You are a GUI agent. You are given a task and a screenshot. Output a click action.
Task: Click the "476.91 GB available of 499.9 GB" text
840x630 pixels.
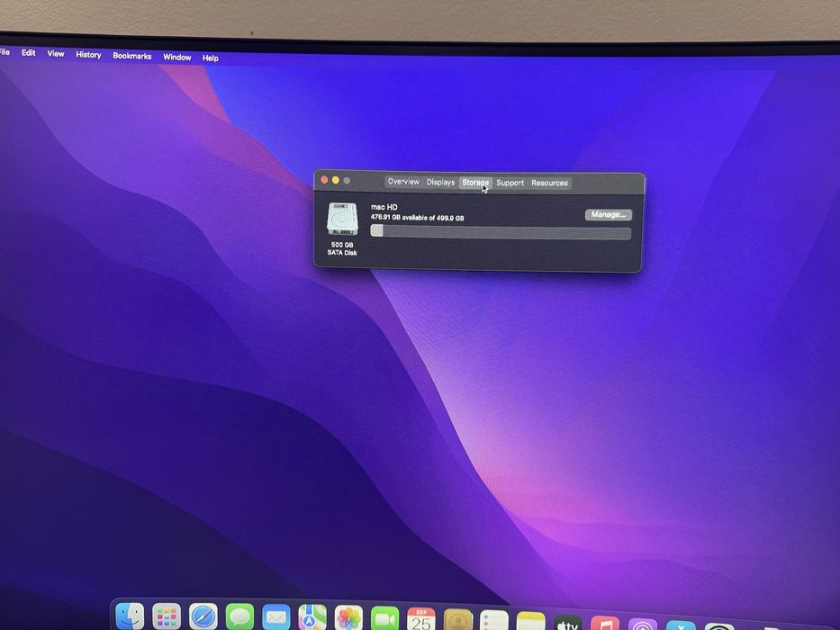tap(418, 218)
